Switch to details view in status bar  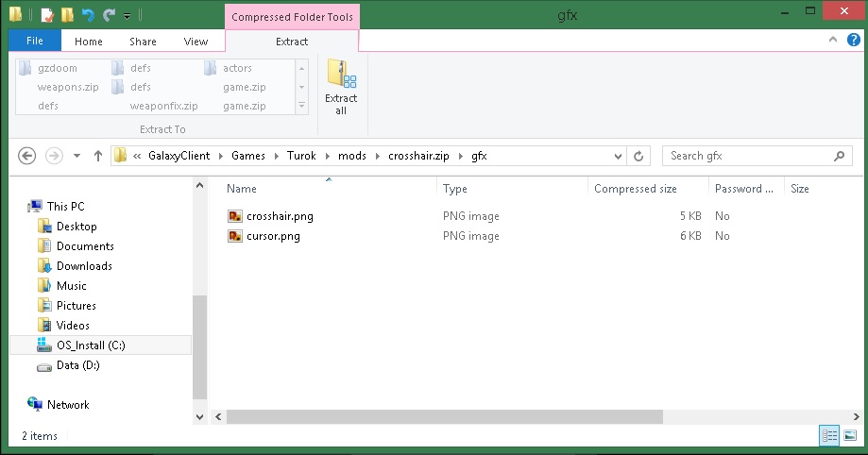tap(830, 435)
